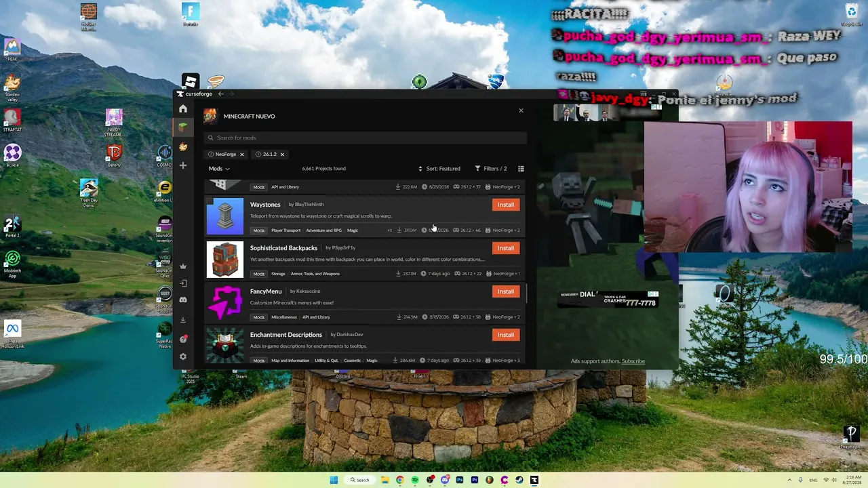The height and width of the screenshot is (488, 868).
Task: Click the sign-in icon in CurseForge sidebar
Action: (183, 283)
